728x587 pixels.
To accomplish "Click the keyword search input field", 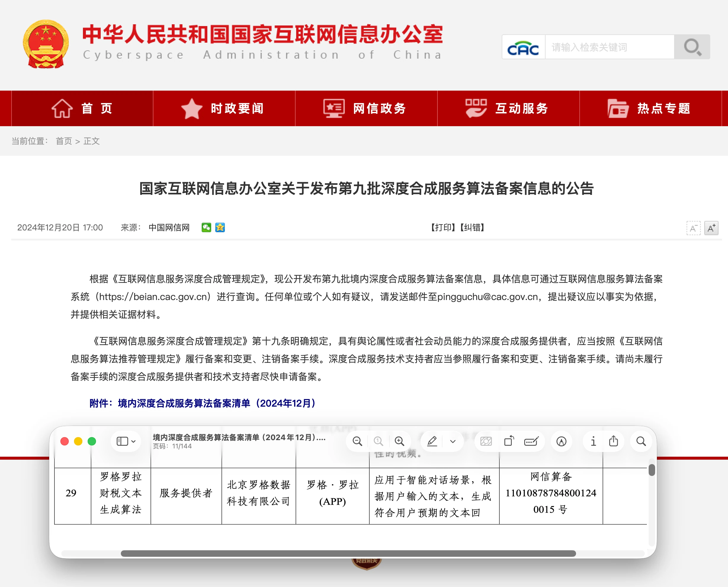I will click(610, 47).
